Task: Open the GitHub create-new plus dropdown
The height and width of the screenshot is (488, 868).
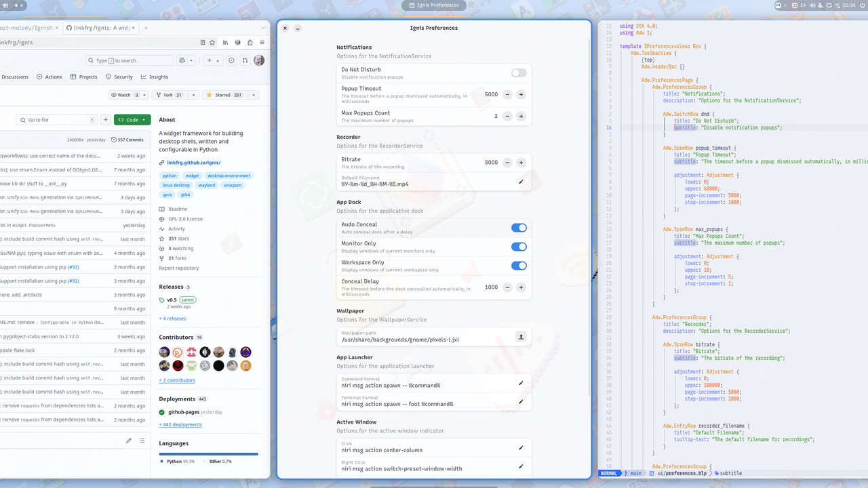Action: click(x=213, y=60)
